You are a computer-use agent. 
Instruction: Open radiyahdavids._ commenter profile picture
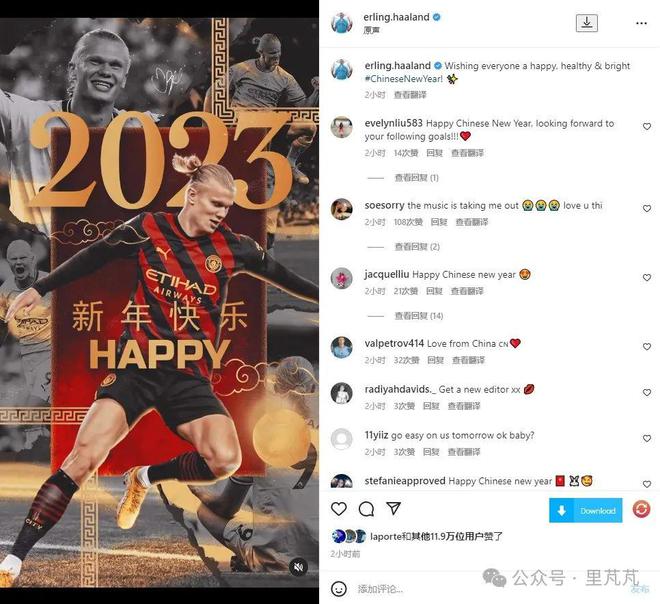pyautogui.click(x=341, y=393)
